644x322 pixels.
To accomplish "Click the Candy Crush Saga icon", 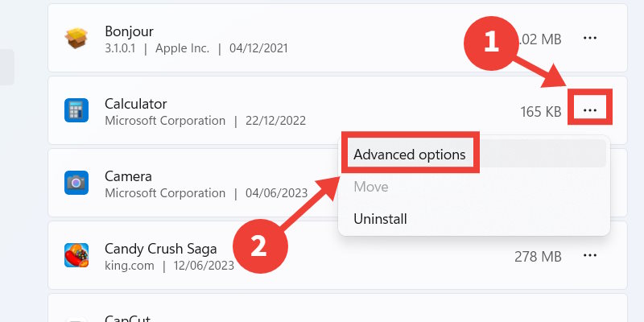I will click(x=76, y=256).
